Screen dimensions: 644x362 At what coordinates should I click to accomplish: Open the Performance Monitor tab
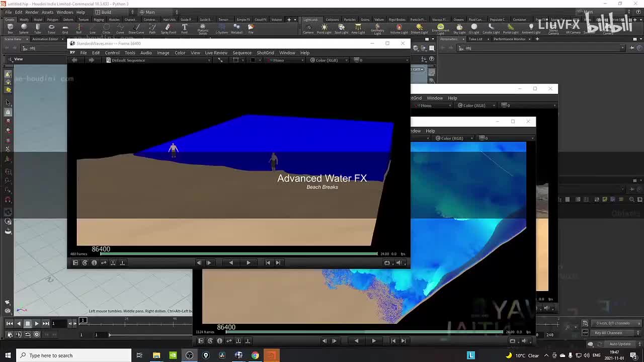(509, 39)
